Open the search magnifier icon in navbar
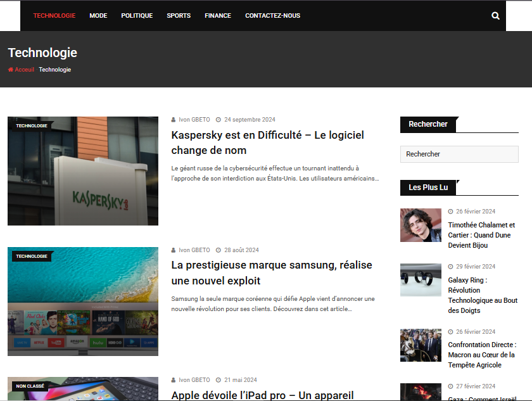The width and height of the screenshot is (532, 401). (495, 16)
